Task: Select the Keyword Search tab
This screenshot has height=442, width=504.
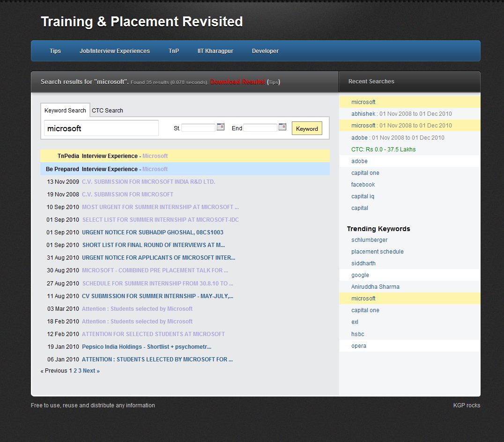Action: tap(65, 110)
